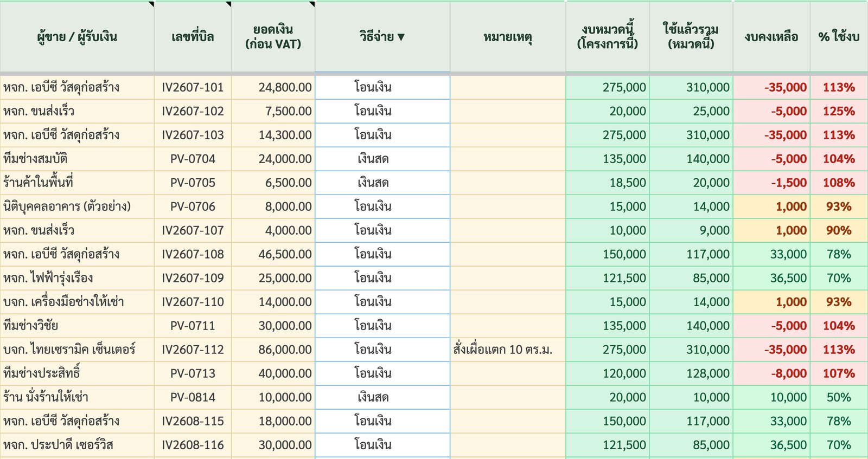
Task: Click vendor cell บจก. ไทยเซรามิค เซ็นเตอร์
Action: pos(77,350)
